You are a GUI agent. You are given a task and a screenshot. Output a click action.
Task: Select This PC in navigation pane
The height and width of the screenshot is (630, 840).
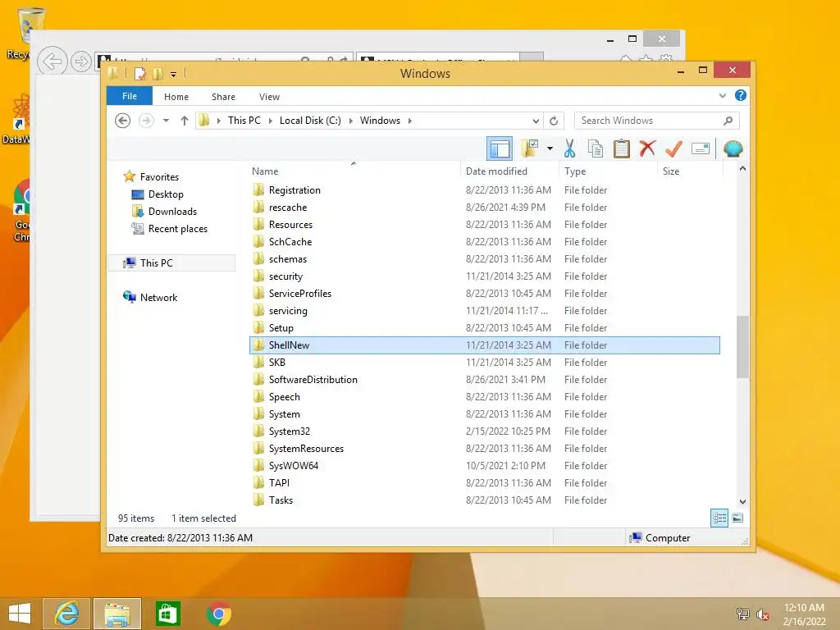click(157, 263)
